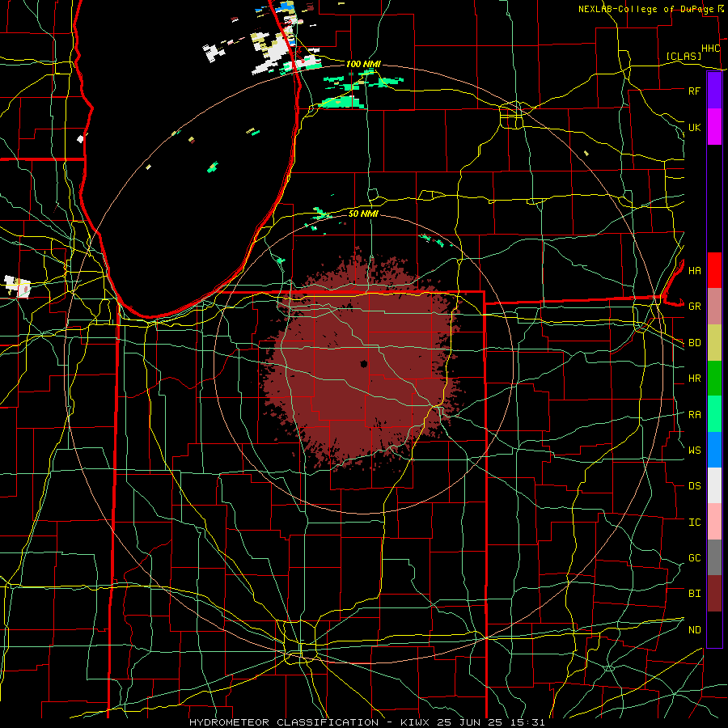728x728 pixels.
Task: Click the GC gray legend swatch
Action: (x=714, y=557)
